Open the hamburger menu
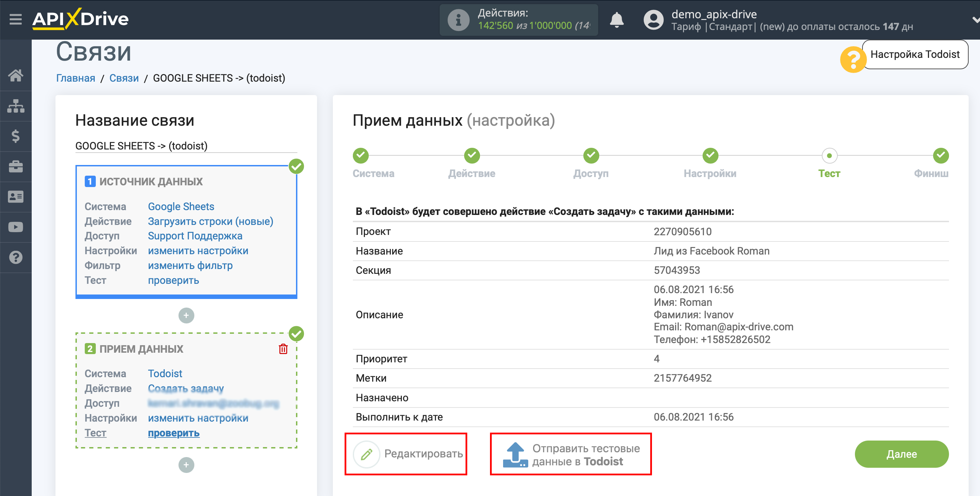980x496 pixels. pyautogui.click(x=16, y=19)
